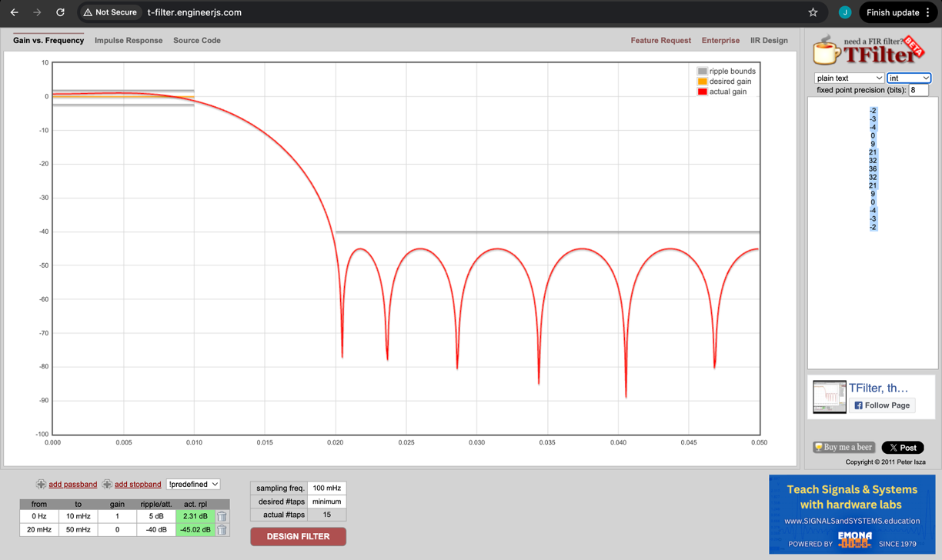Open the Source Code tab
This screenshot has width=942, height=560.
(197, 40)
